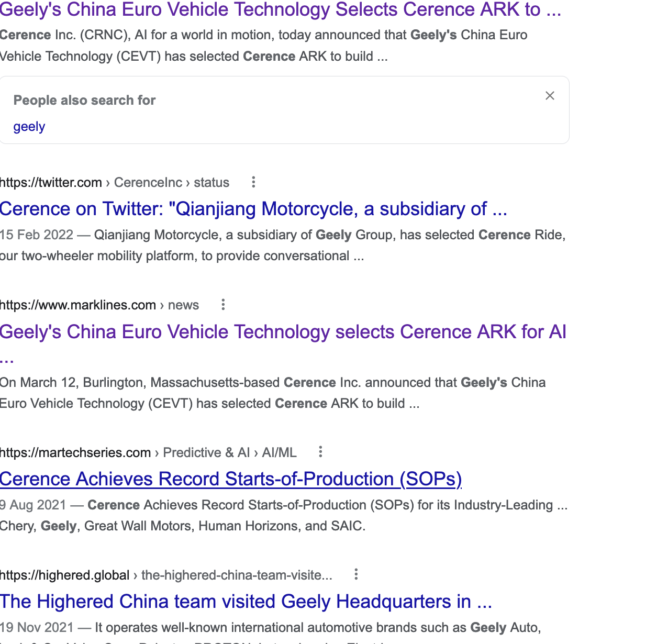Click the https://twitter.com breadcrumb URL
Screen dimensions: 668x644
point(115,182)
